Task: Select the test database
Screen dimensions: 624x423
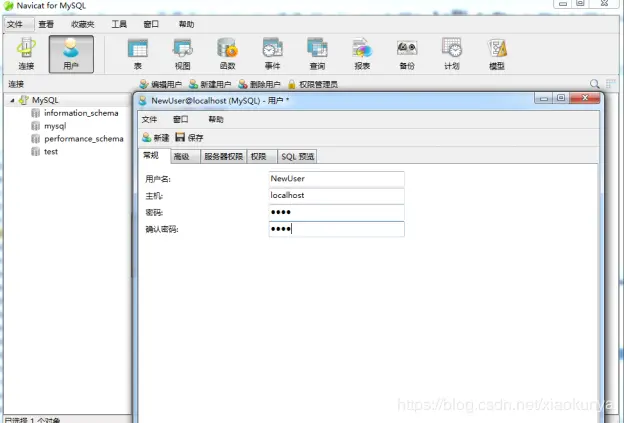Action: coord(51,152)
